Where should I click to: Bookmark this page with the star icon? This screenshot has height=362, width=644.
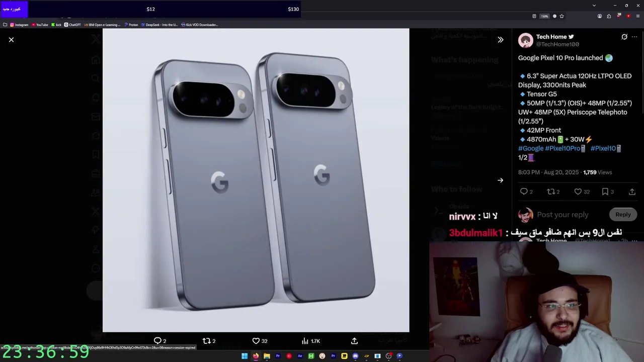(x=561, y=16)
